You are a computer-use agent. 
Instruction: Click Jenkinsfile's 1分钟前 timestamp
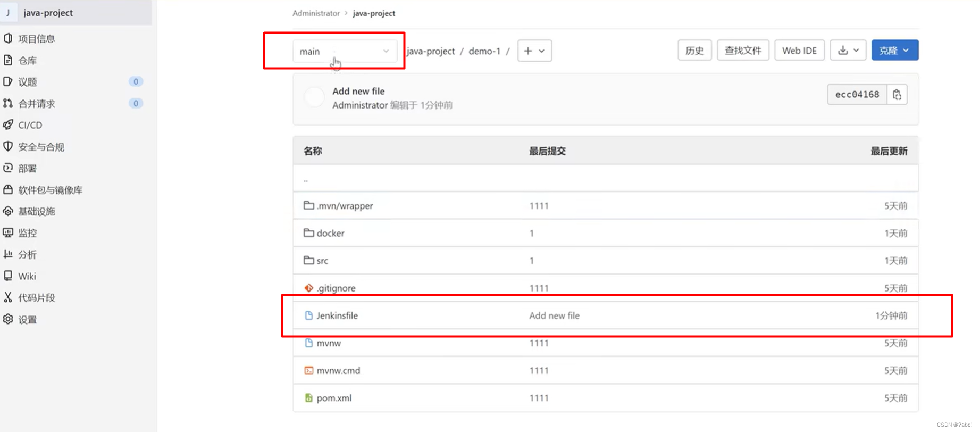tap(891, 315)
